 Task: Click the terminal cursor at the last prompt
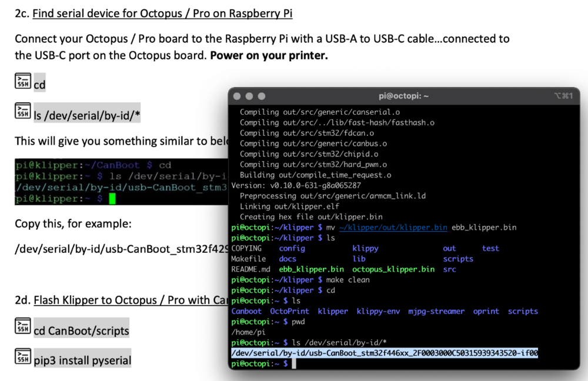tap(294, 363)
